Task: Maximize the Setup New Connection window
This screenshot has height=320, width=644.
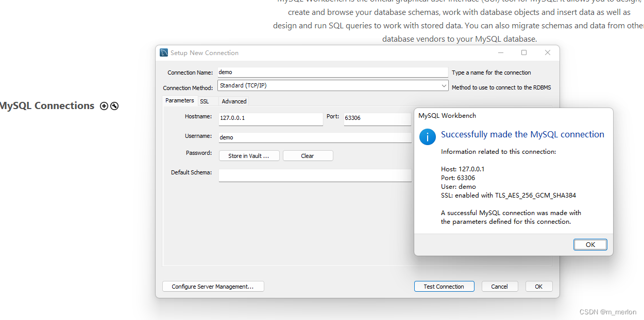Action: pos(524,52)
